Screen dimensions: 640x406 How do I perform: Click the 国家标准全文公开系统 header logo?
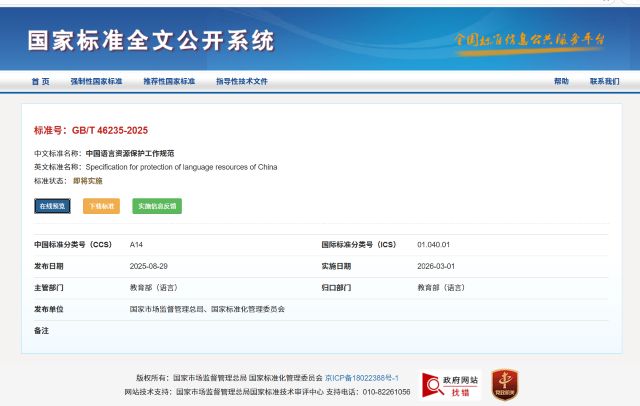tap(150, 41)
